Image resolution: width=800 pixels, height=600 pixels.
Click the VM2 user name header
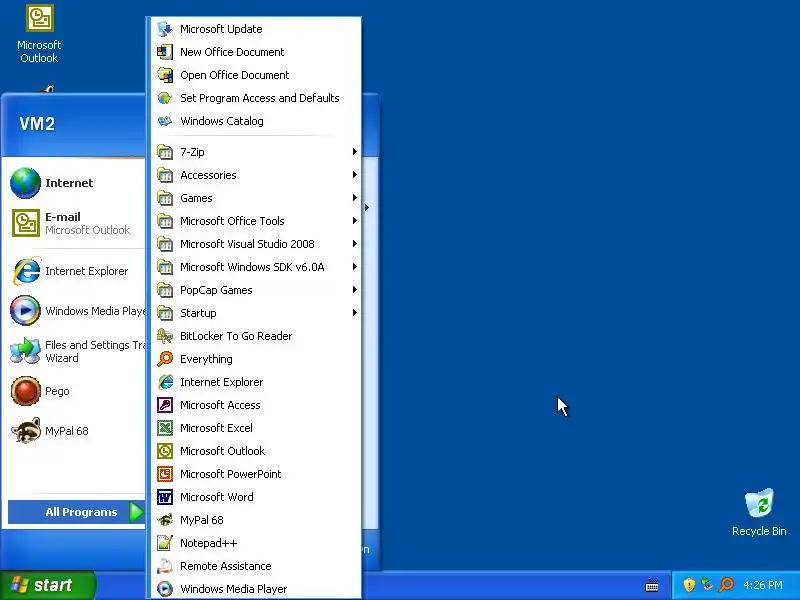(x=37, y=123)
